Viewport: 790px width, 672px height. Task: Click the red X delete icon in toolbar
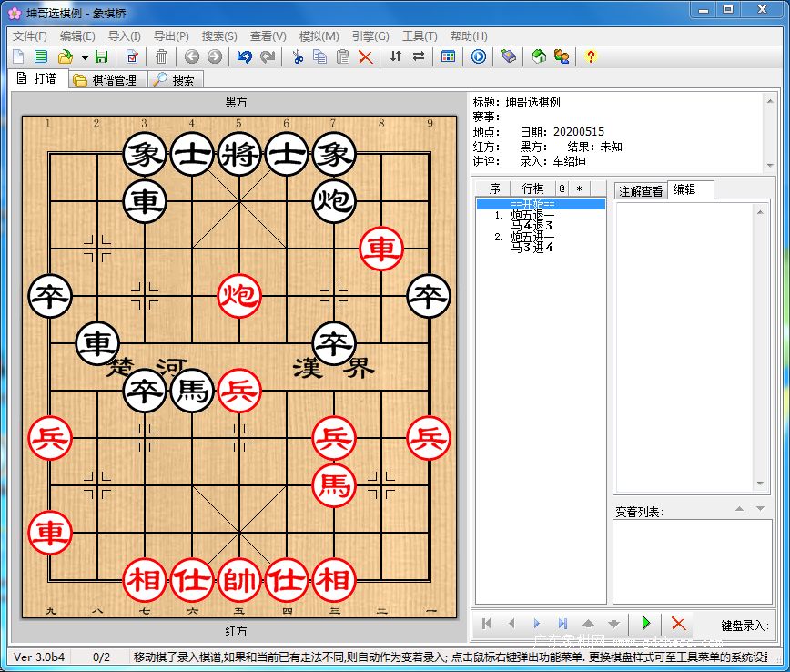(x=365, y=56)
